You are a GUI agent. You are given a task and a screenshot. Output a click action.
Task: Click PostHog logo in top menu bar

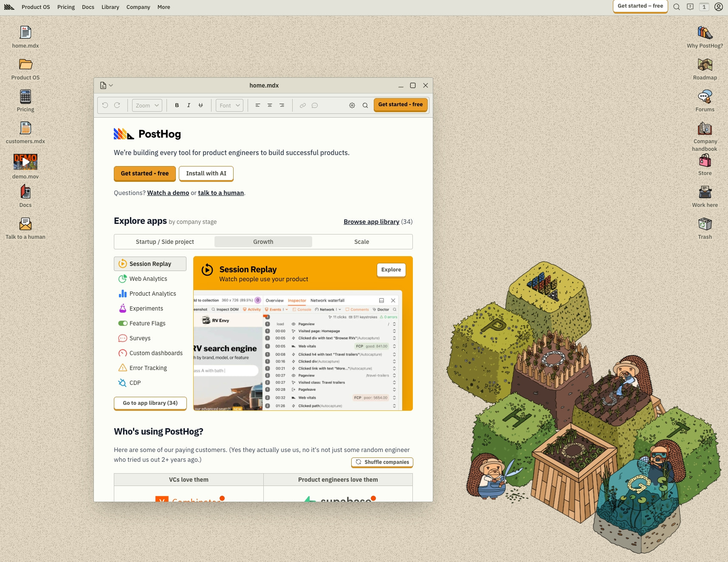click(x=9, y=7)
